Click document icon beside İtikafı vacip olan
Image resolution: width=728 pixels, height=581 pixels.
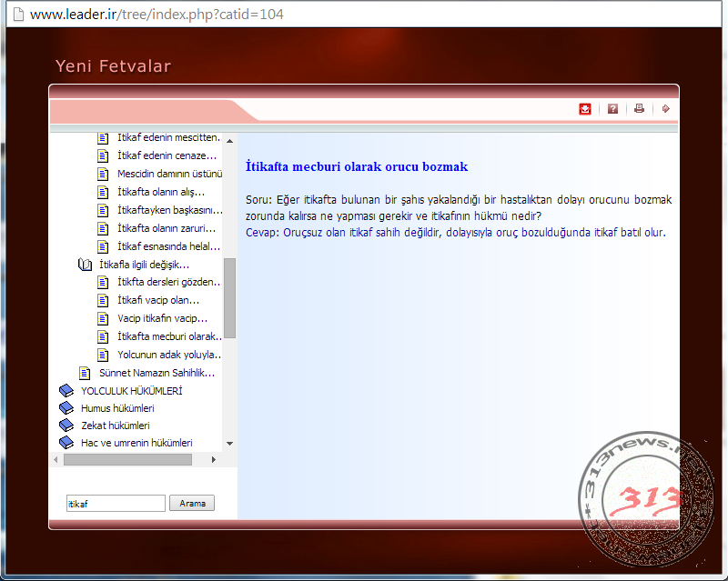103,300
